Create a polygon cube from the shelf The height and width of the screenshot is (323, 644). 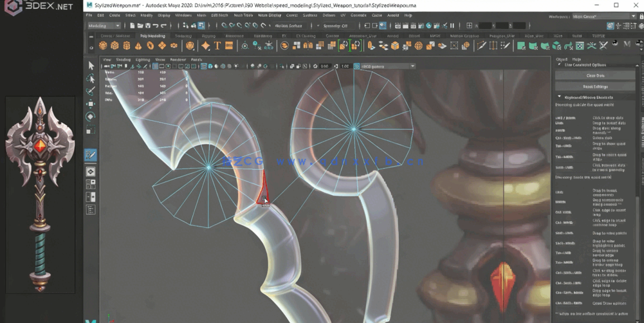click(x=115, y=46)
